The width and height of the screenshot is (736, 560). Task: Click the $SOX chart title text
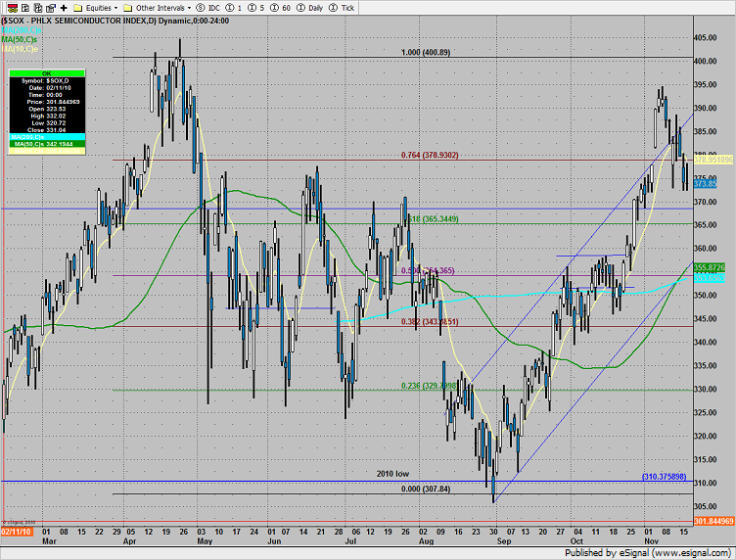tap(115, 21)
